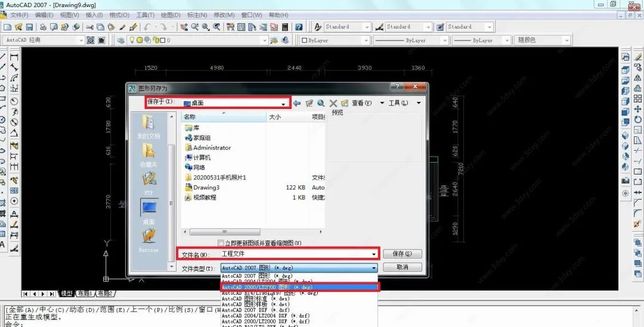Open the Draw menu
This screenshot has width=644, height=327.
coord(171,15)
